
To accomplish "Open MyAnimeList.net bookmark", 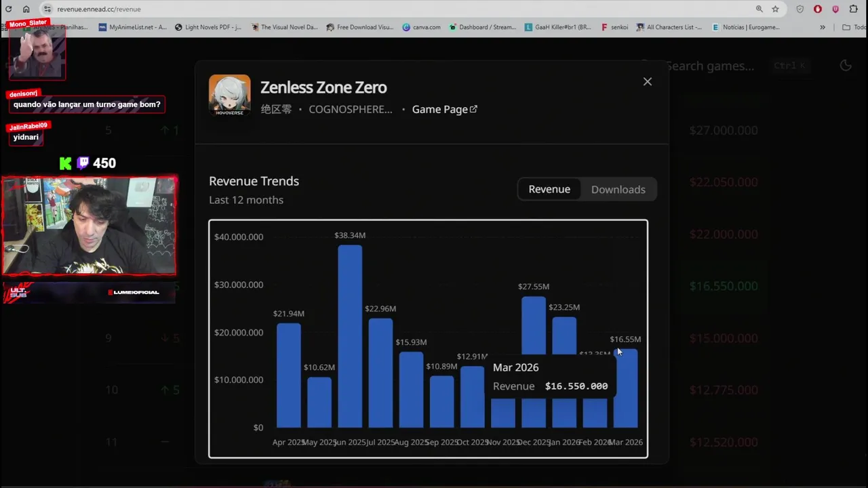I will [132, 27].
